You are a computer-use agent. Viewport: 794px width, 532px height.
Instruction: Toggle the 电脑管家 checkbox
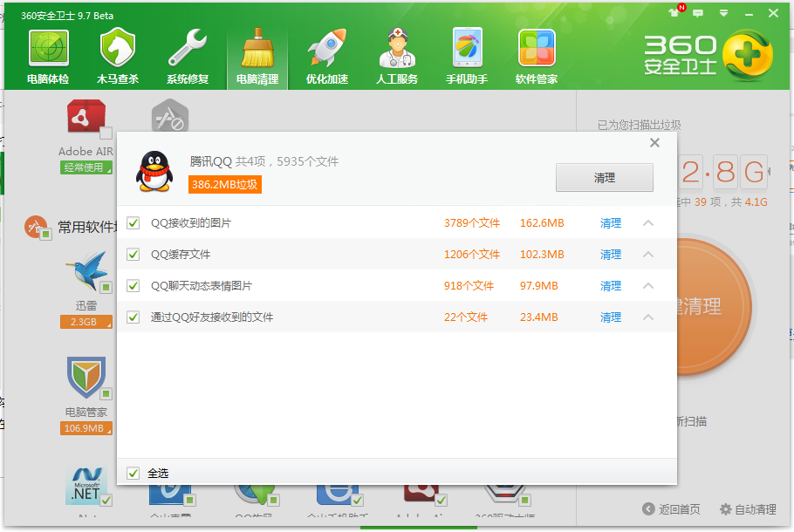(x=106, y=394)
